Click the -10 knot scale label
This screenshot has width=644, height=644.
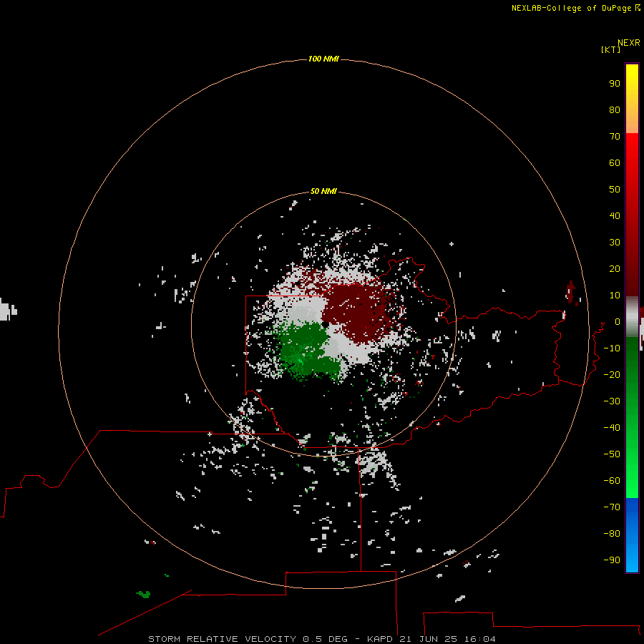612,348
